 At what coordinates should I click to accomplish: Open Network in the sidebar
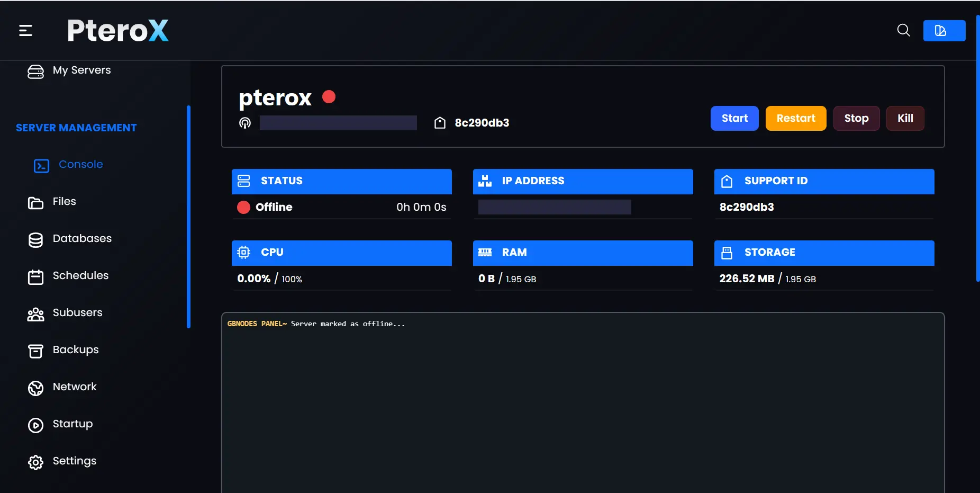(75, 387)
